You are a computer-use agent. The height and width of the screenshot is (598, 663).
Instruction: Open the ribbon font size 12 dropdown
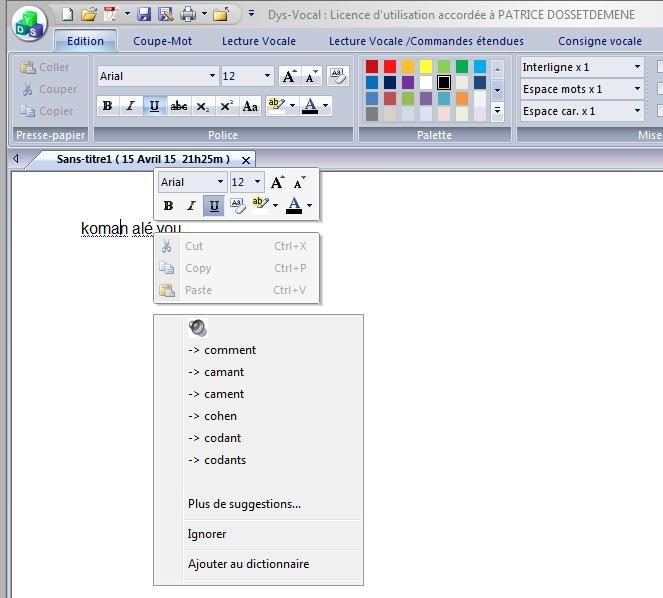pyautogui.click(x=267, y=76)
